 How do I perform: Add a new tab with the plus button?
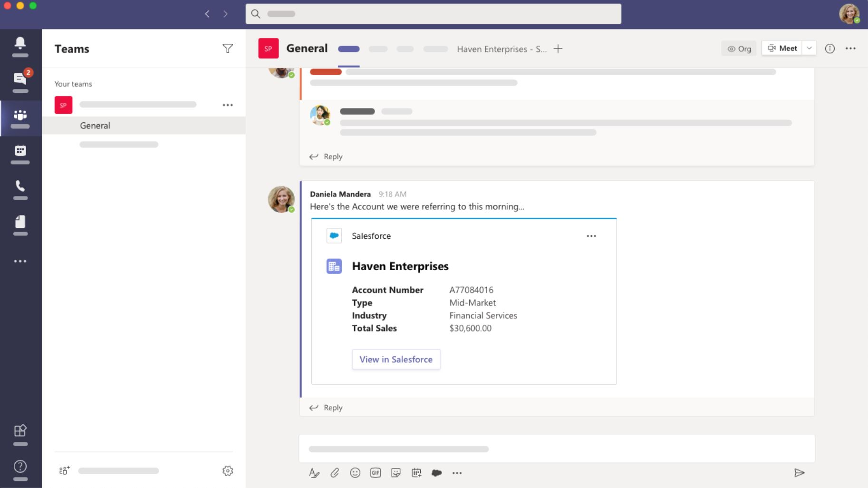pos(558,48)
